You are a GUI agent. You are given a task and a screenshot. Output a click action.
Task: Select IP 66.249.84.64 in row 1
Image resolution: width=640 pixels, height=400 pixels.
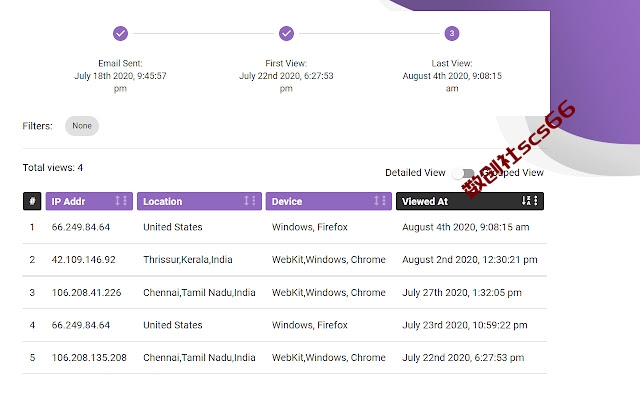click(x=81, y=227)
